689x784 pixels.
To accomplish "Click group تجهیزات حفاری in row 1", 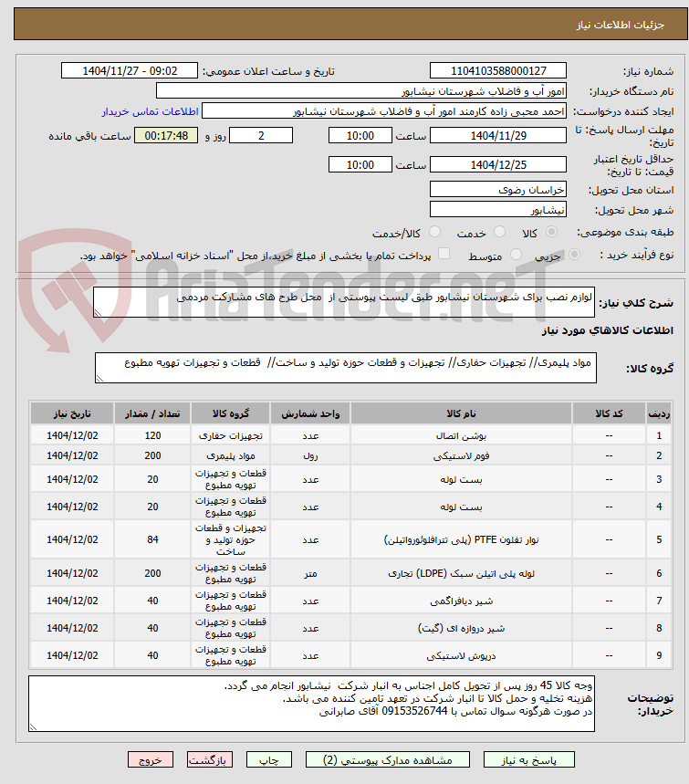I will point(231,435).
